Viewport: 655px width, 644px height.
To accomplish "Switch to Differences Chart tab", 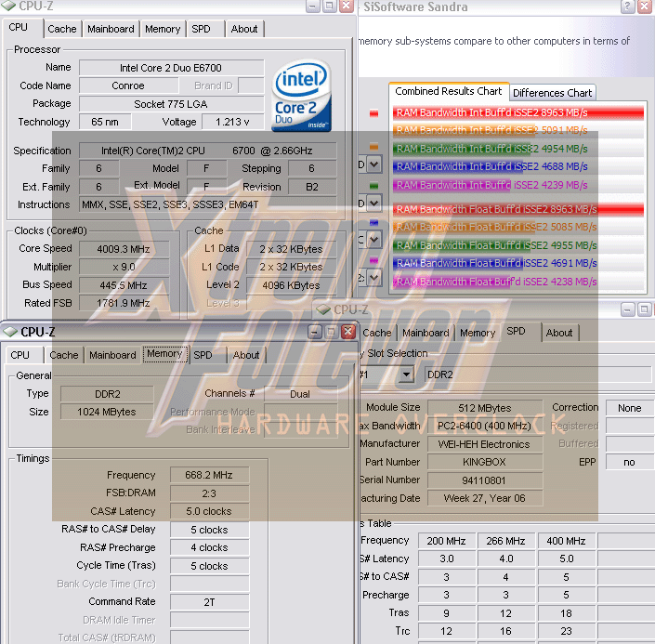I will [x=552, y=93].
